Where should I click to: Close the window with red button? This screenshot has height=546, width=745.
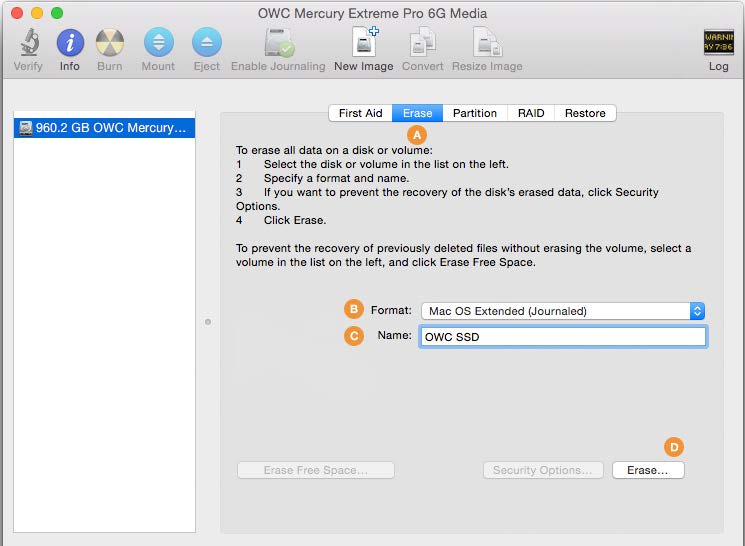17,13
